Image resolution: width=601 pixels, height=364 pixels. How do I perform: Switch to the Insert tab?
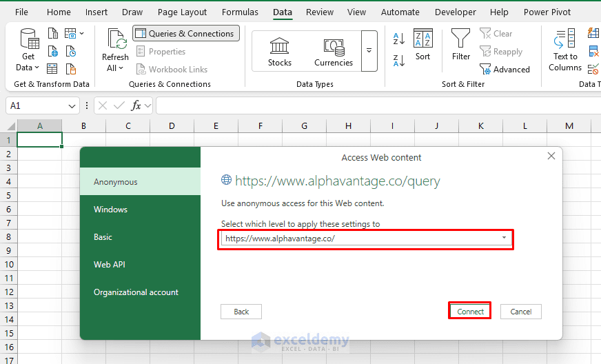coord(96,12)
